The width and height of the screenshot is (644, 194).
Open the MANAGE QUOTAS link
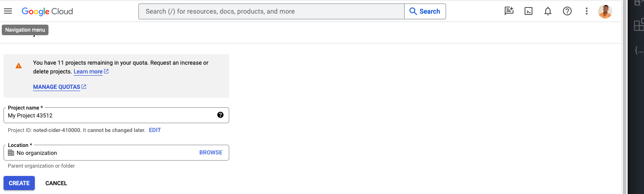click(x=57, y=87)
